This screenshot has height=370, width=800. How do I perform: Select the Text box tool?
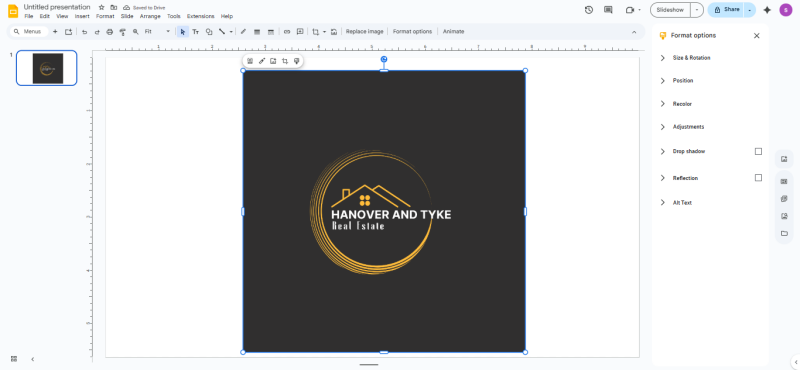click(195, 32)
